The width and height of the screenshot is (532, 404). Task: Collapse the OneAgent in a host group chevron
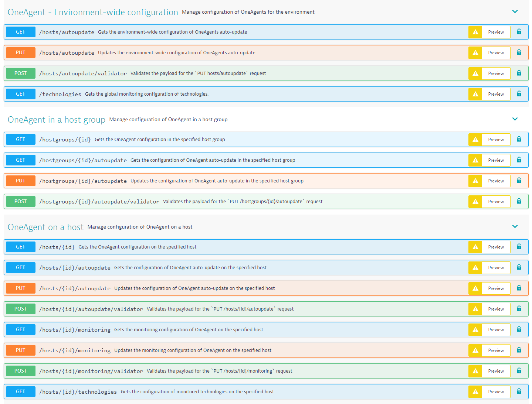click(x=515, y=119)
